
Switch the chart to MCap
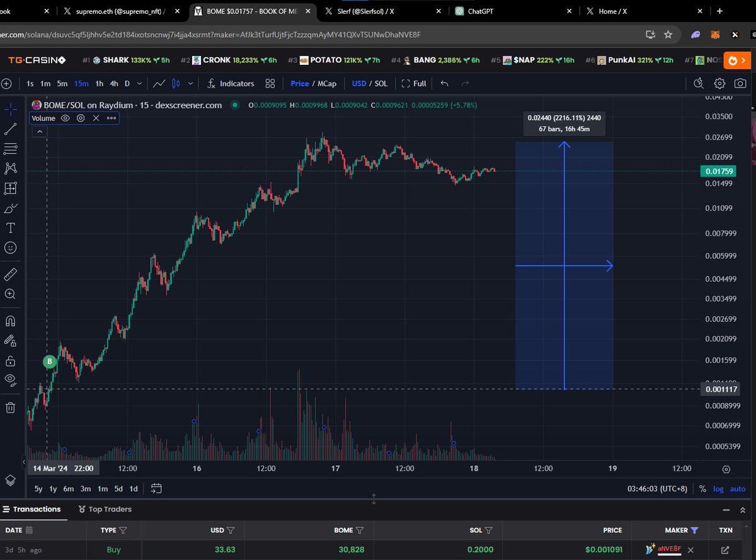tap(327, 83)
